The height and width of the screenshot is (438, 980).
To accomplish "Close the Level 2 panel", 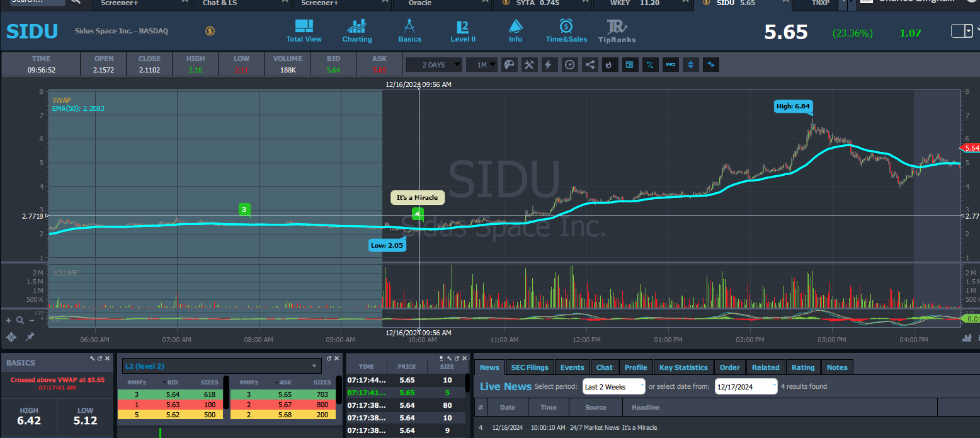I will 337,358.
